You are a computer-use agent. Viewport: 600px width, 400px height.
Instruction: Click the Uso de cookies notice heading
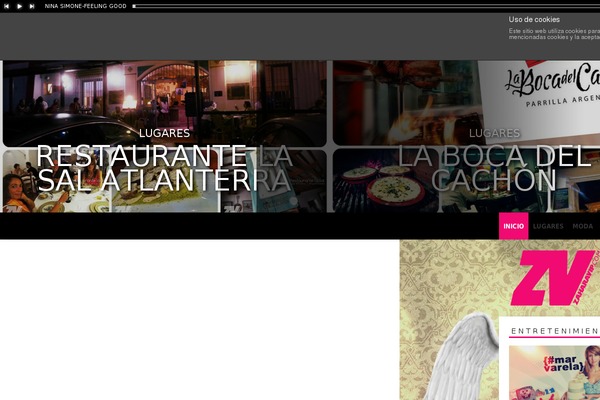534,20
